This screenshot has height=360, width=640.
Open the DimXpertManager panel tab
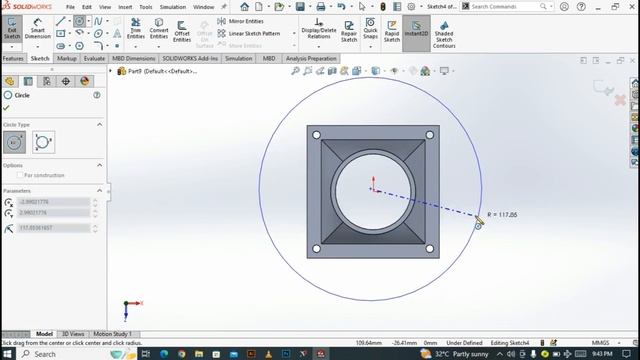click(66, 81)
